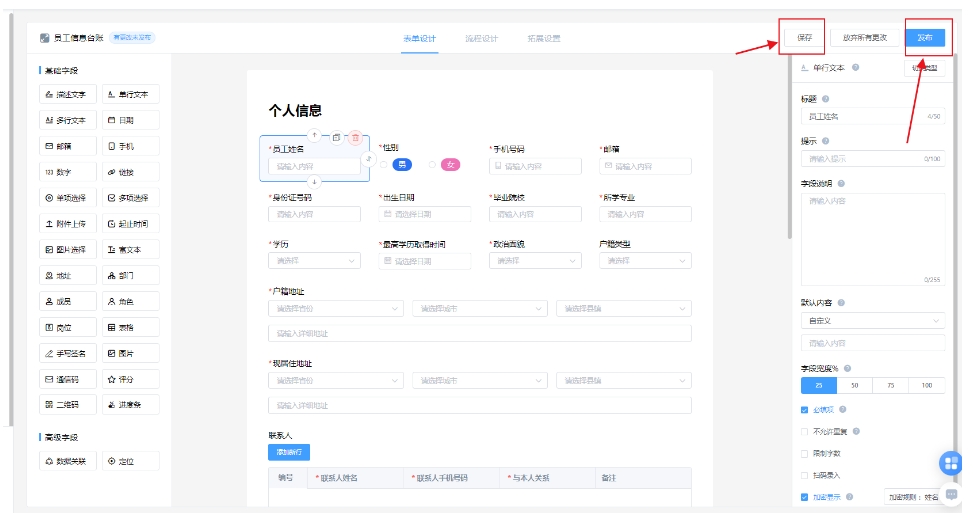Expand the 学历 dropdown

pos(313,261)
